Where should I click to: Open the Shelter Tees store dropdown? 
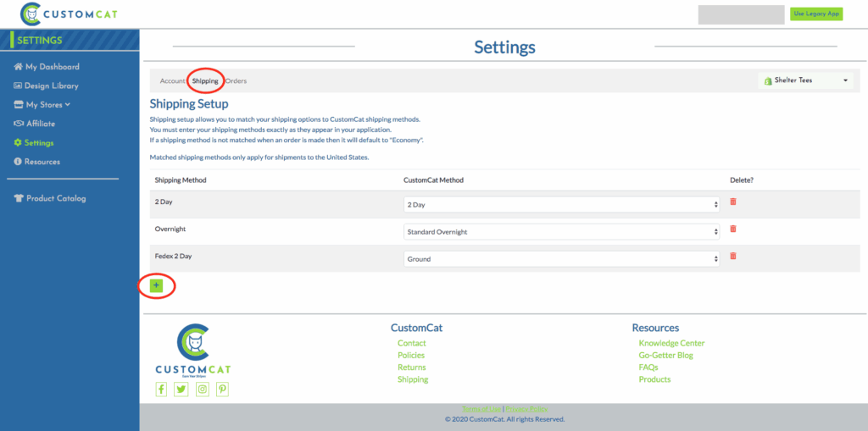coord(805,80)
